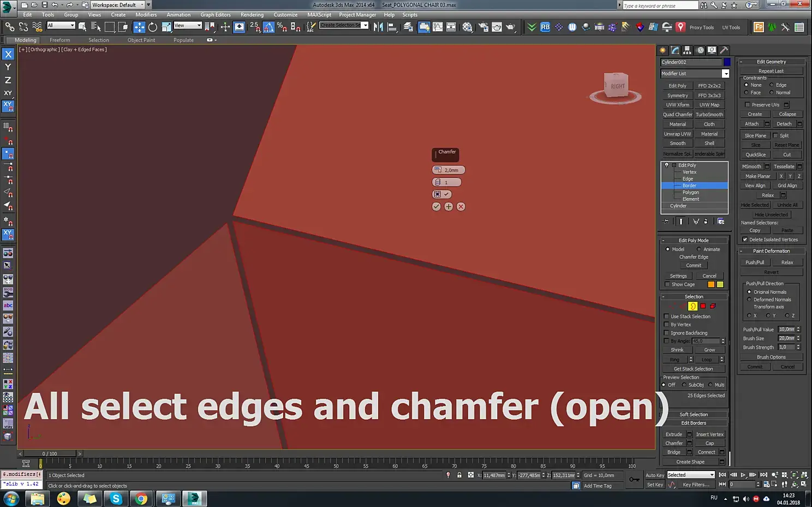
Task: Click the Select and Link chain icon
Action: coord(10,26)
